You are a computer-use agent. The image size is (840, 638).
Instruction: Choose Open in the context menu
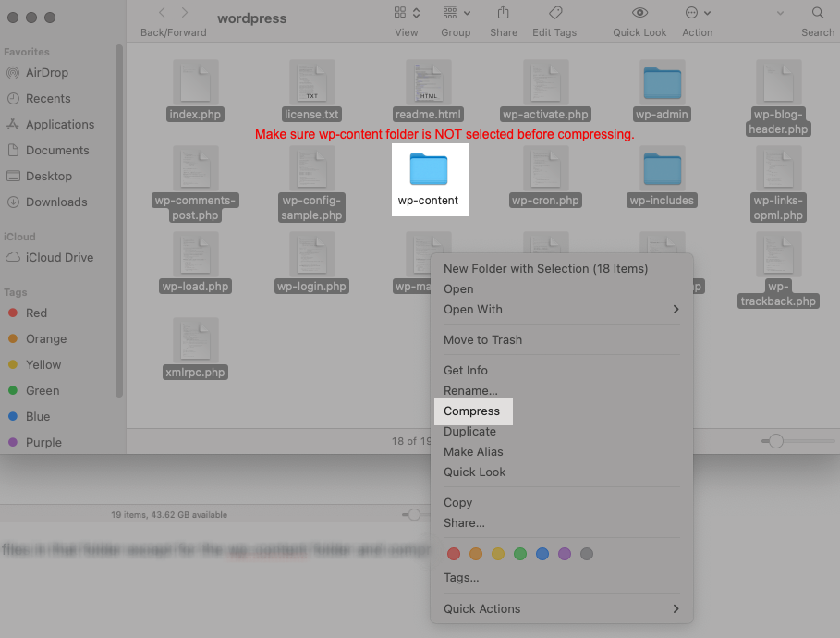(x=562, y=289)
